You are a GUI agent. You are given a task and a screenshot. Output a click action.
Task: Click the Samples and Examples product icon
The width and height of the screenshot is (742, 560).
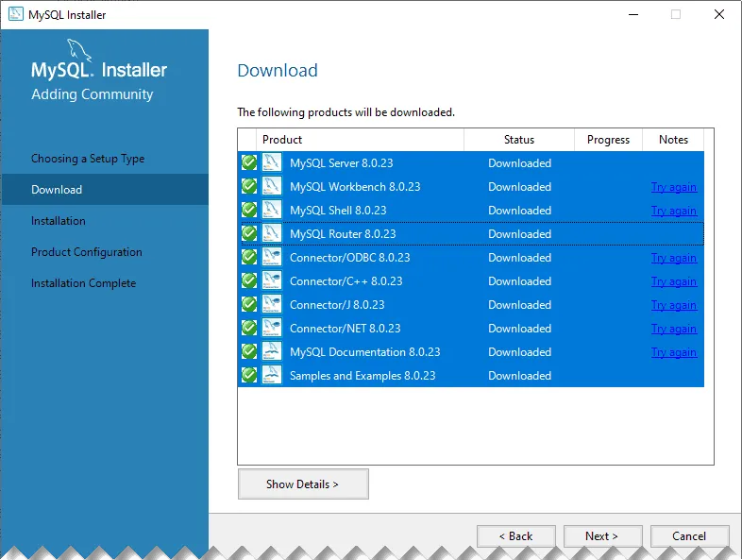point(272,376)
